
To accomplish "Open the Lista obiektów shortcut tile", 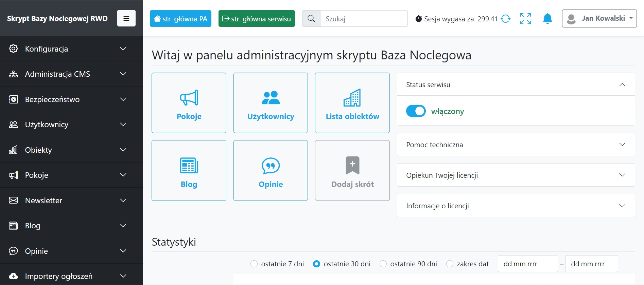I will pos(352,103).
